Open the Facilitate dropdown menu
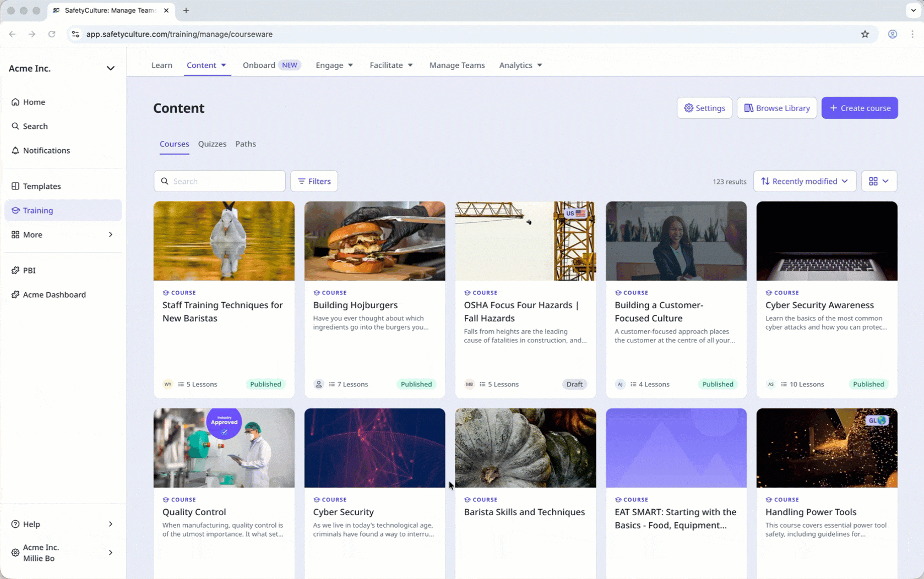924x579 pixels. [391, 65]
